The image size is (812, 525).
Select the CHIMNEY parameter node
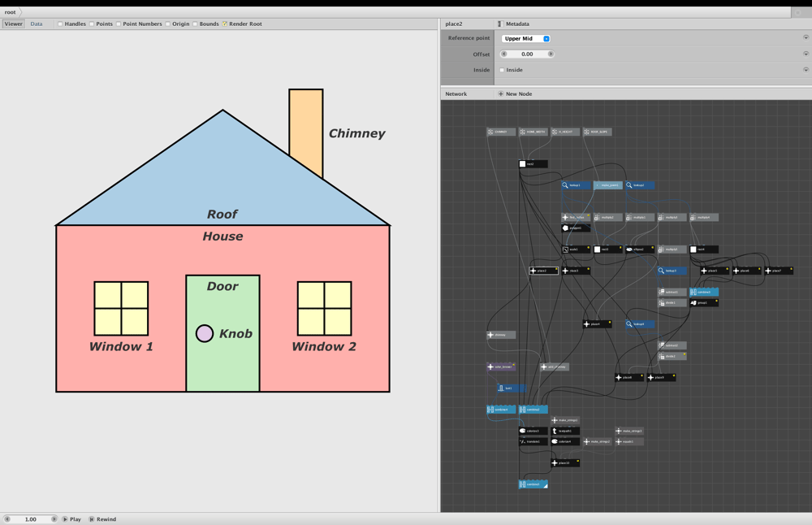[x=501, y=132]
